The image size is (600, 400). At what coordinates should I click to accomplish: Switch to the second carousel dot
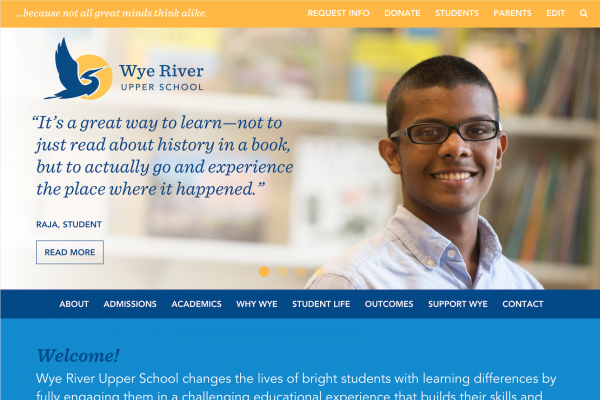(282, 271)
